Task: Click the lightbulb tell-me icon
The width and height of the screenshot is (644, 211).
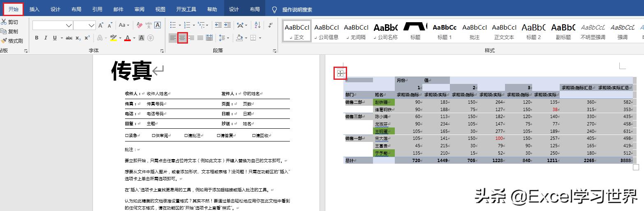Action: click(x=275, y=9)
